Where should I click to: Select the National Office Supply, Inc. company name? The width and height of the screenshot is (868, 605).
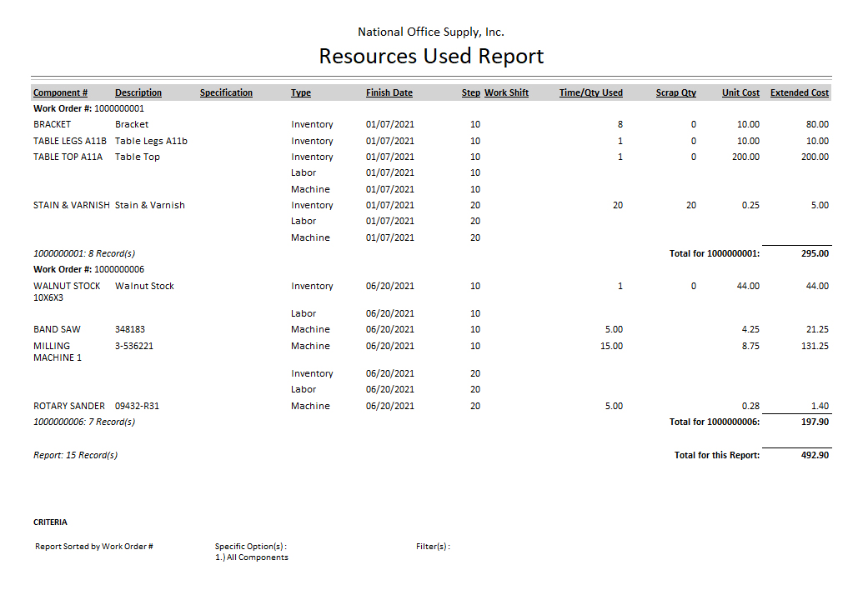coord(430,32)
